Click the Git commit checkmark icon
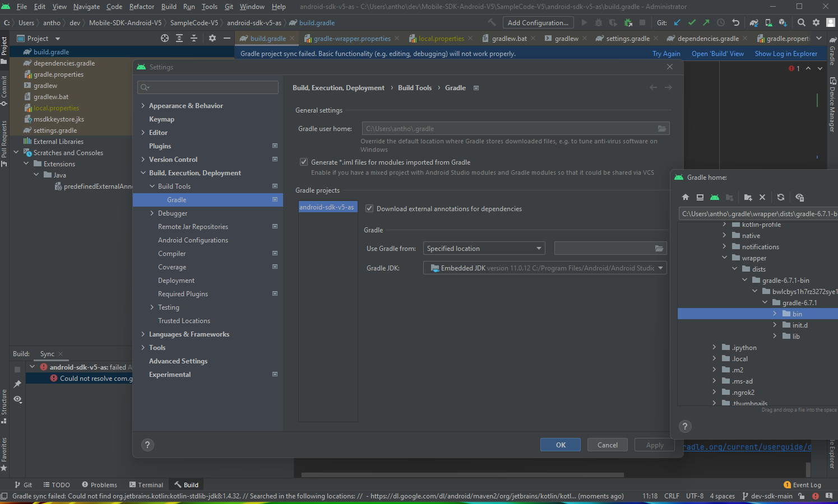This screenshot has width=838, height=504. [x=692, y=22]
